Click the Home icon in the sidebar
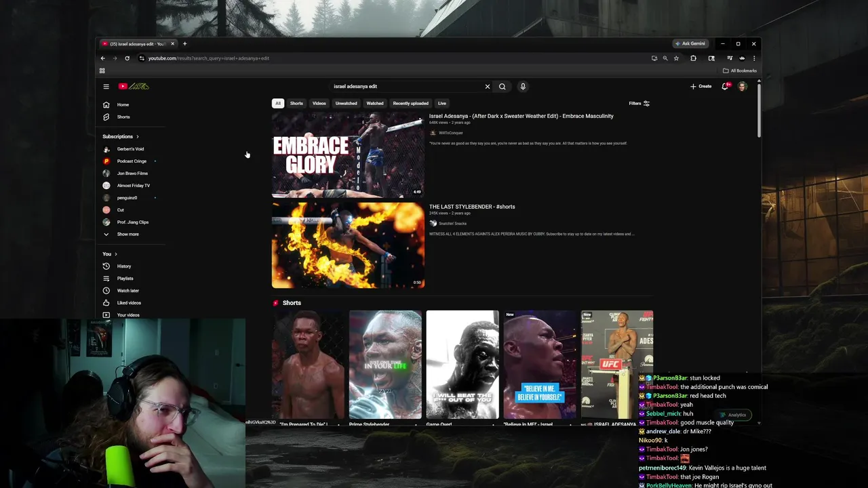This screenshot has width=868, height=488. [x=106, y=104]
